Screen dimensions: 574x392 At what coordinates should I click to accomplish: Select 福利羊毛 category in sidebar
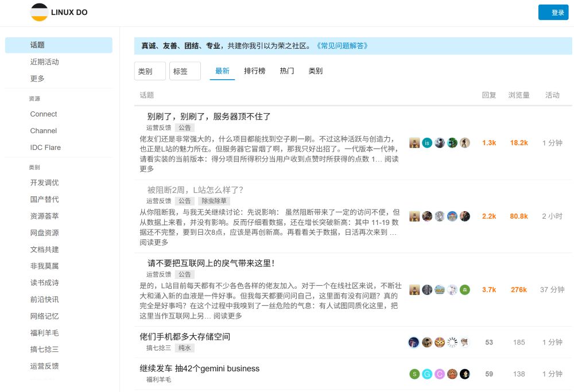pyautogui.click(x=44, y=333)
